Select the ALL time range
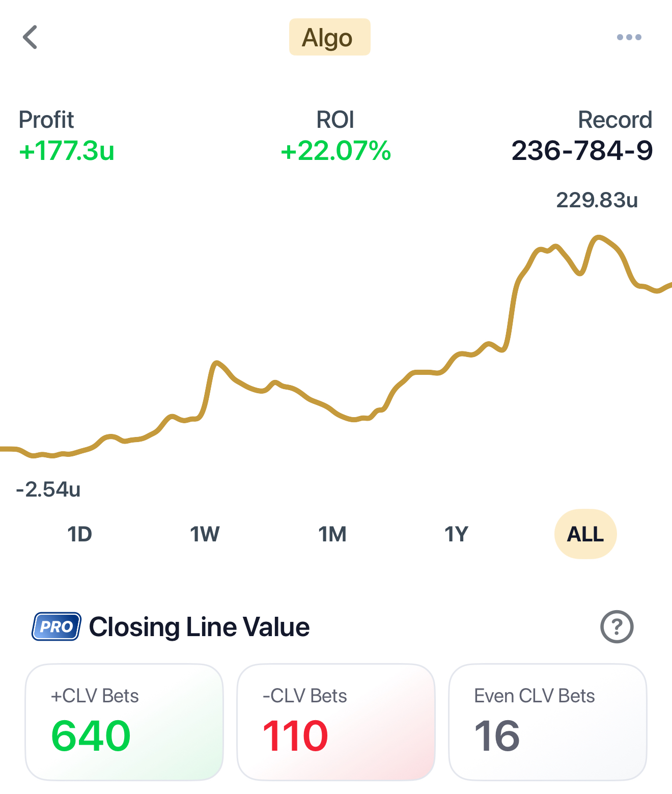This screenshot has width=672, height=794. click(585, 534)
